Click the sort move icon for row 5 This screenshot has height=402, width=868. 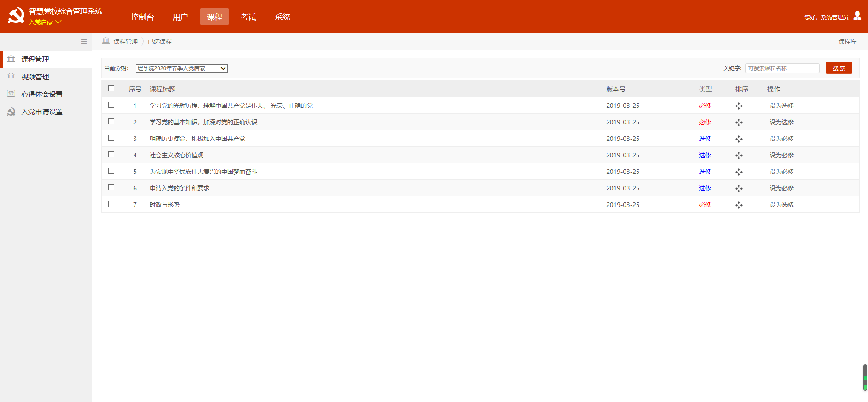pyautogui.click(x=738, y=172)
